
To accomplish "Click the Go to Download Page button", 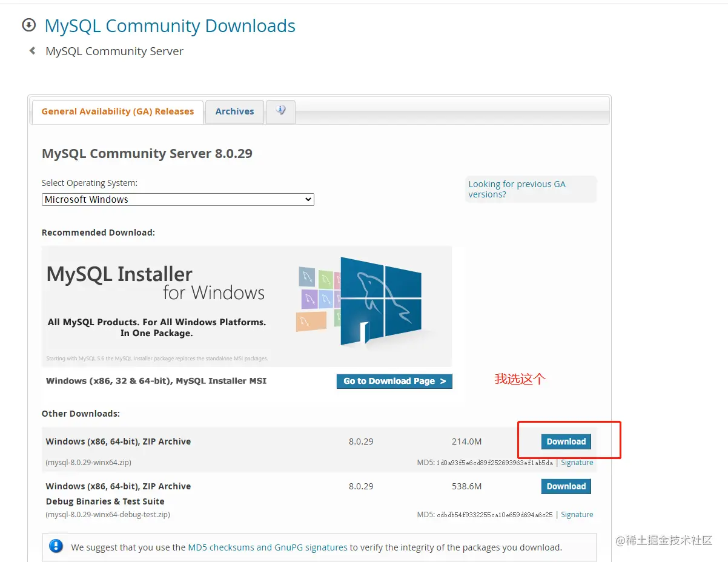I will tap(394, 381).
